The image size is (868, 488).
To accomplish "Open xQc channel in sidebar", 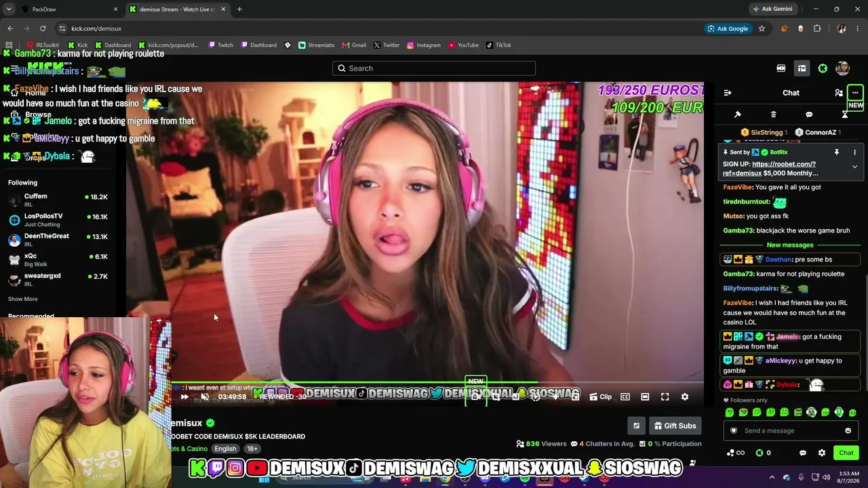I will (58, 260).
